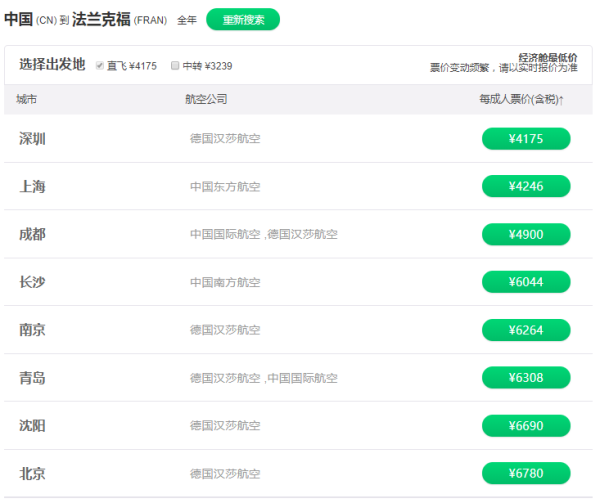
Task: Click the 中国 origin field
Action: pyautogui.click(x=19, y=19)
